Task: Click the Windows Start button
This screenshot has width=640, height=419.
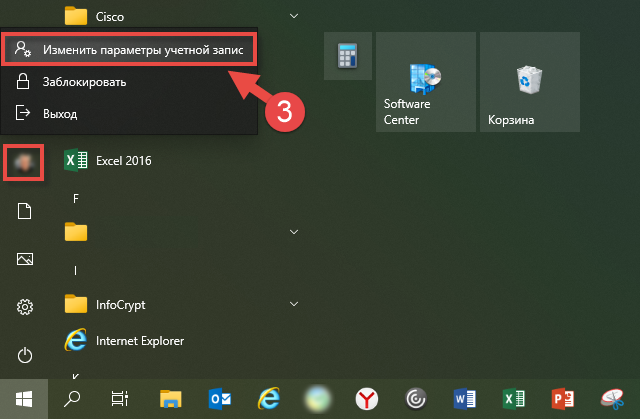Action: coord(24,399)
